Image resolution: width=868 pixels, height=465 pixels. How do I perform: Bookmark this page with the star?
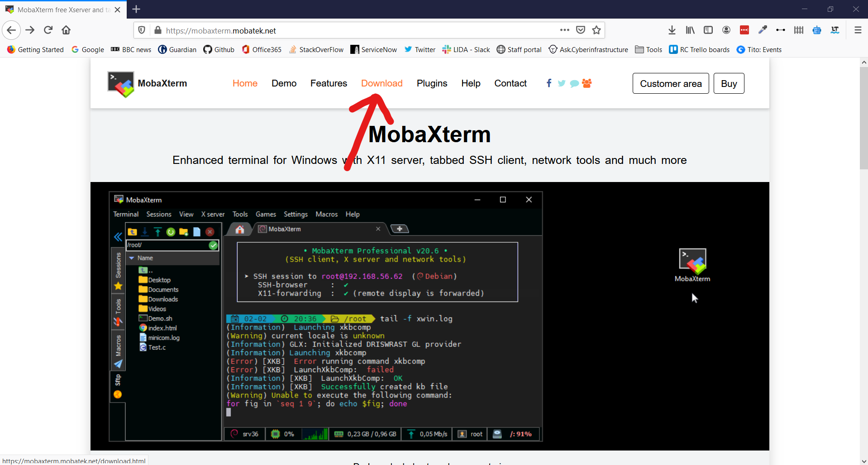[x=596, y=30]
